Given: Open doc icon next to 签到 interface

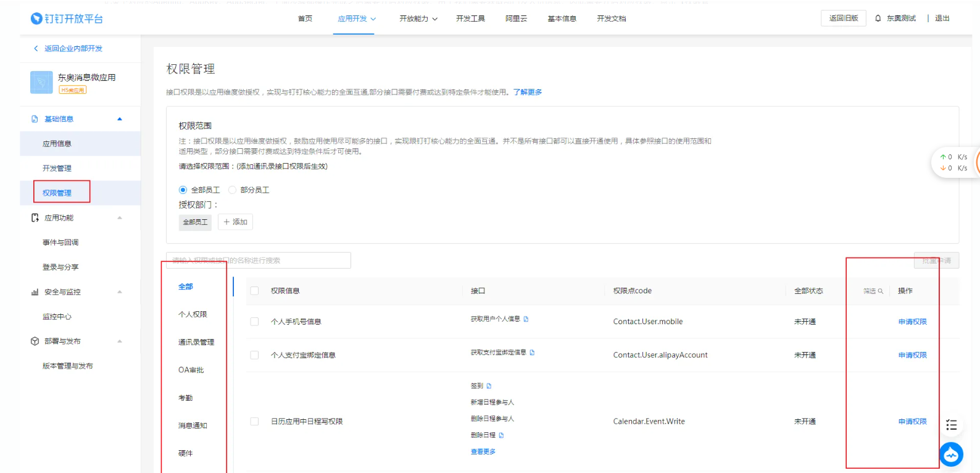Looking at the screenshot, I should point(489,386).
